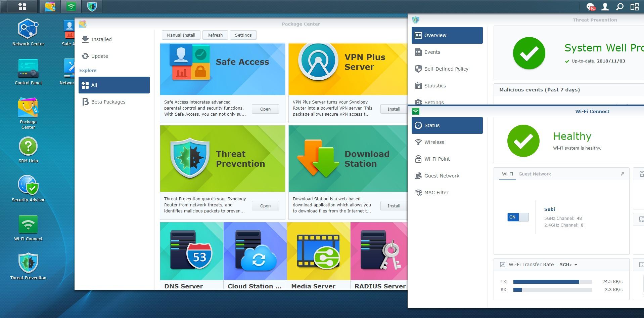This screenshot has height=318, width=644.
Task: Click Install for VPN Plus Server
Action: [394, 109]
